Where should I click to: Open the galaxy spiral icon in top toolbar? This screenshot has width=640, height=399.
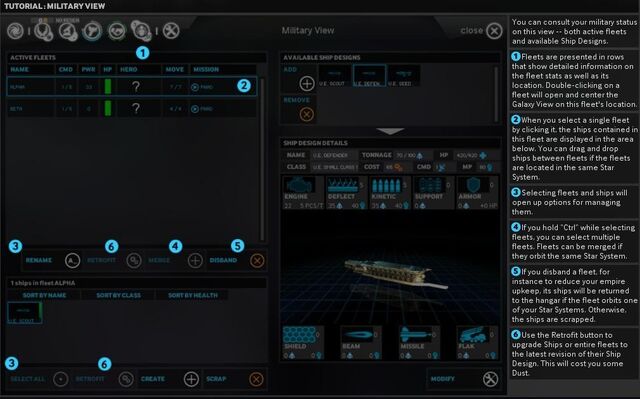[16, 31]
